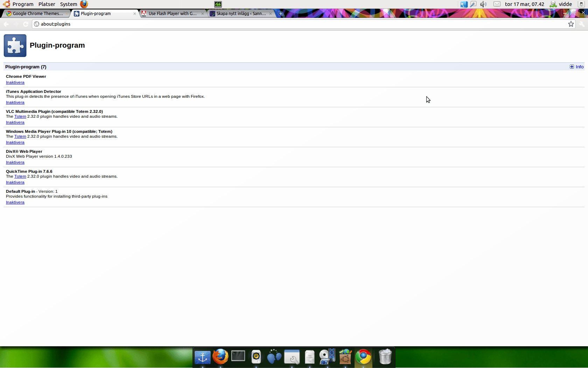
Task: Open Ubuntu Software Center in the dock
Action: pyautogui.click(x=345, y=357)
